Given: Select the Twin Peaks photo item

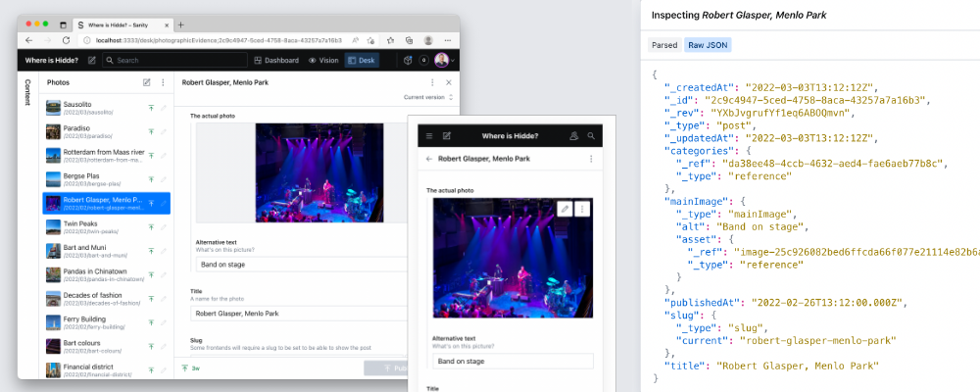Looking at the screenshot, I should [106, 227].
